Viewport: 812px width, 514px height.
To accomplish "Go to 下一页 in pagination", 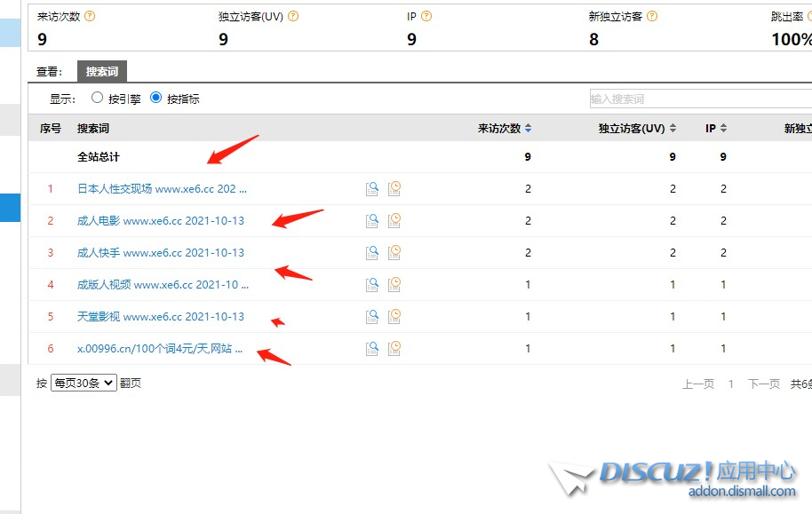I will [763, 384].
